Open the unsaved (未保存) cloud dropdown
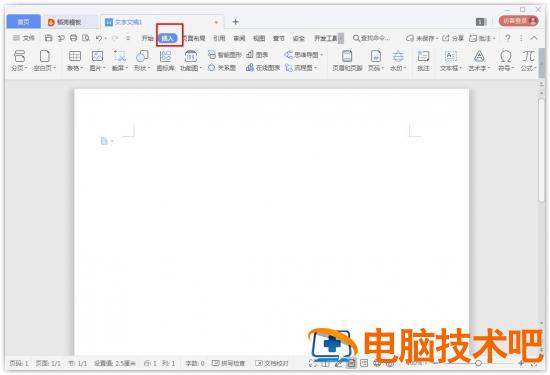The width and height of the screenshot is (550, 375). pos(422,38)
